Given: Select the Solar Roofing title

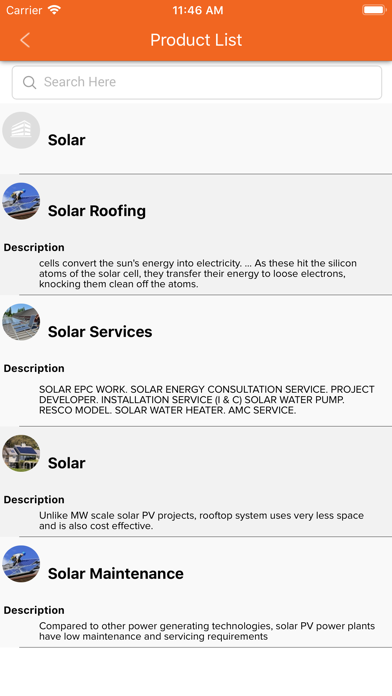Looking at the screenshot, I should [97, 211].
